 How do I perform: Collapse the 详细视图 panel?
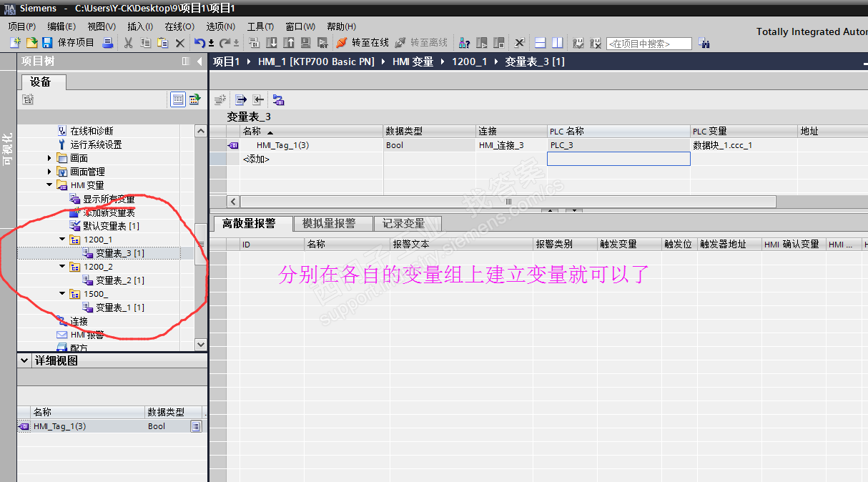click(x=25, y=360)
